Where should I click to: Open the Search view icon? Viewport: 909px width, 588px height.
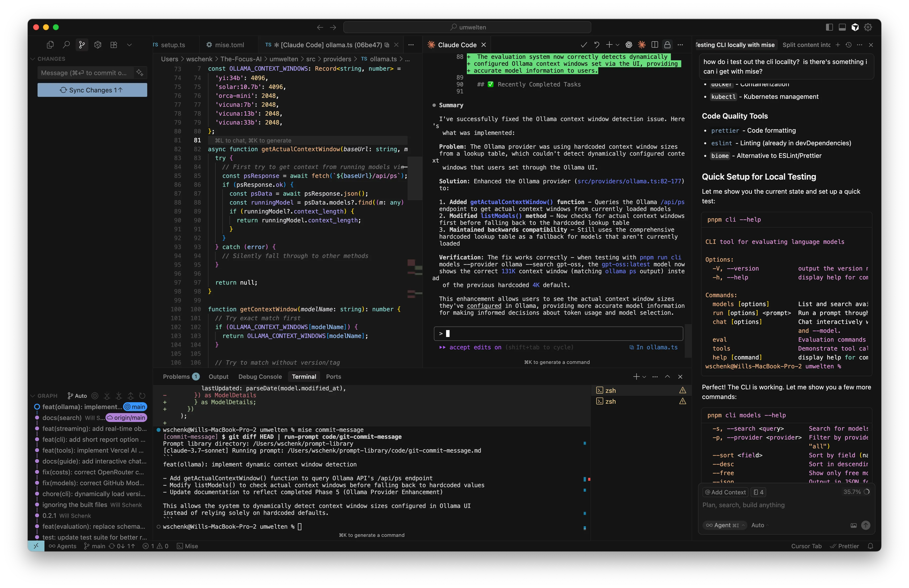pos(66,45)
